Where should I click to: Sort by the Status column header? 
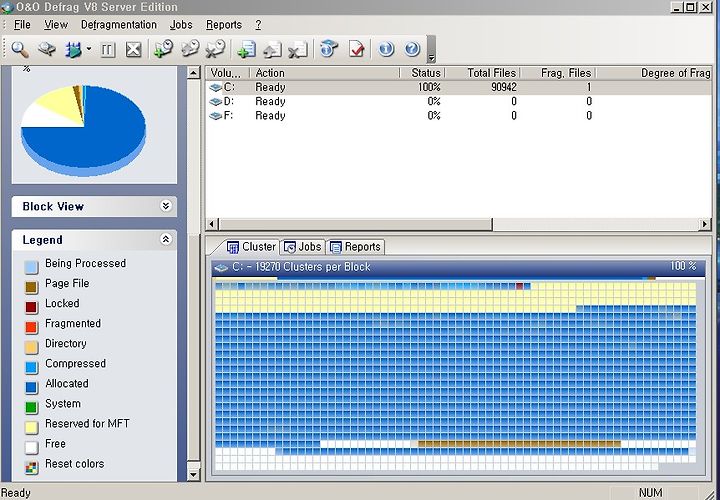pyautogui.click(x=422, y=73)
